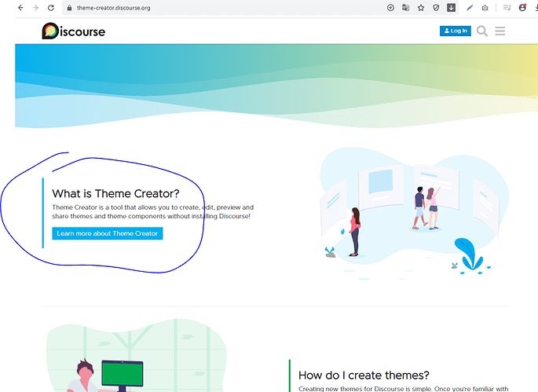Click the browser forward arrow
538x392 pixels.
(x=35, y=8)
